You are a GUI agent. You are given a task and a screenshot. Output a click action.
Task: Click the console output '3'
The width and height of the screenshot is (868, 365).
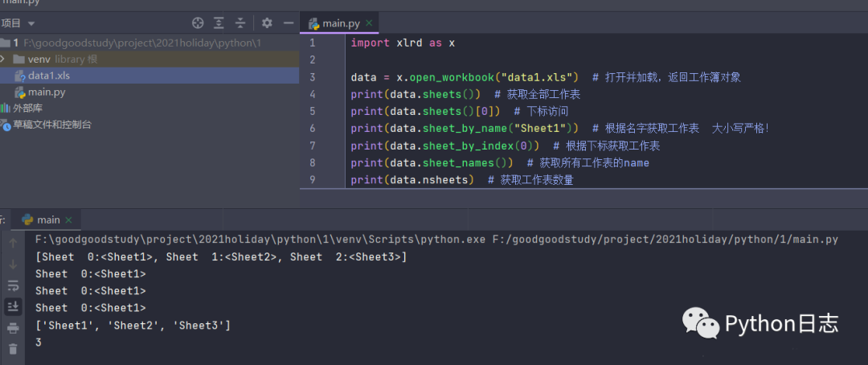coord(39,342)
